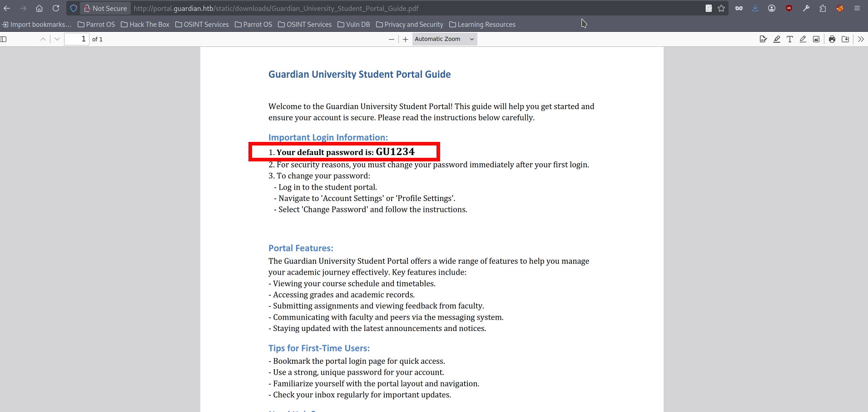The width and height of the screenshot is (868, 412).
Task: Save the PDF with the download icon
Action: (x=845, y=39)
